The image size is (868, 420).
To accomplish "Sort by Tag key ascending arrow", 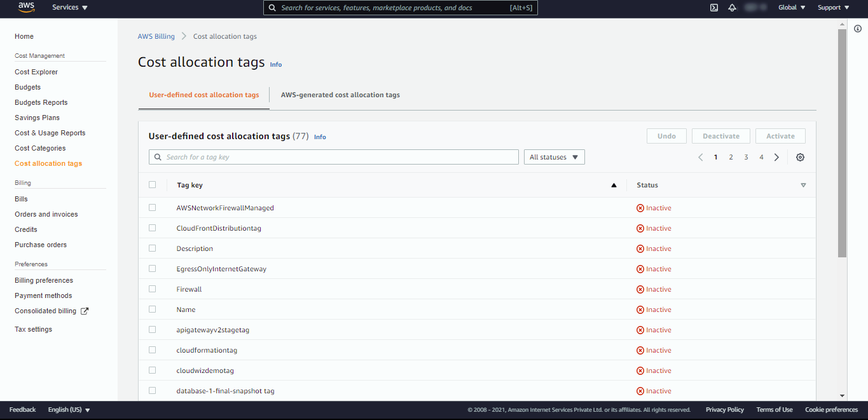I will pos(614,186).
